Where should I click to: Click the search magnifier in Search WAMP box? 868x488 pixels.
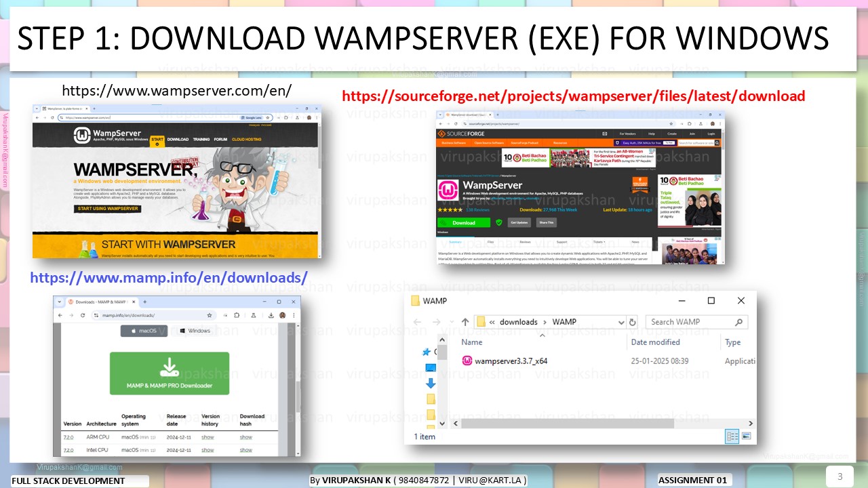tap(739, 322)
